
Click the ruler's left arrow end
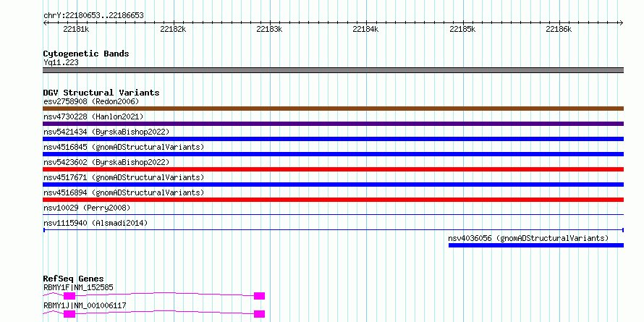pyautogui.click(x=45, y=22)
